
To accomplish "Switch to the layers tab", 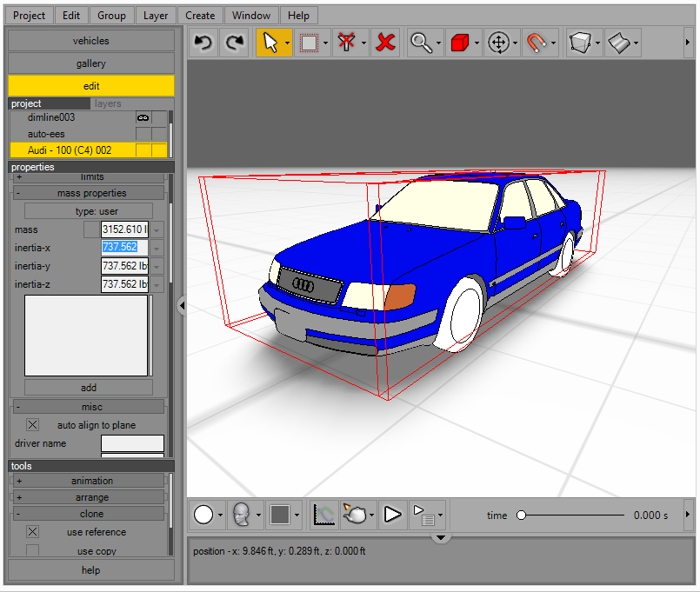I will [108, 103].
